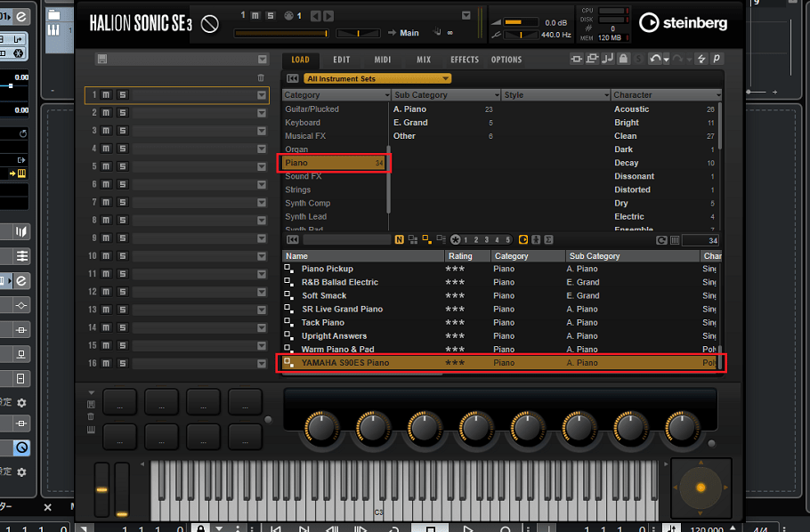The width and height of the screenshot is (810, 532).
Task: Solo slot 5 in the rack
Action: pyautogui.click(x=121, y=166)
